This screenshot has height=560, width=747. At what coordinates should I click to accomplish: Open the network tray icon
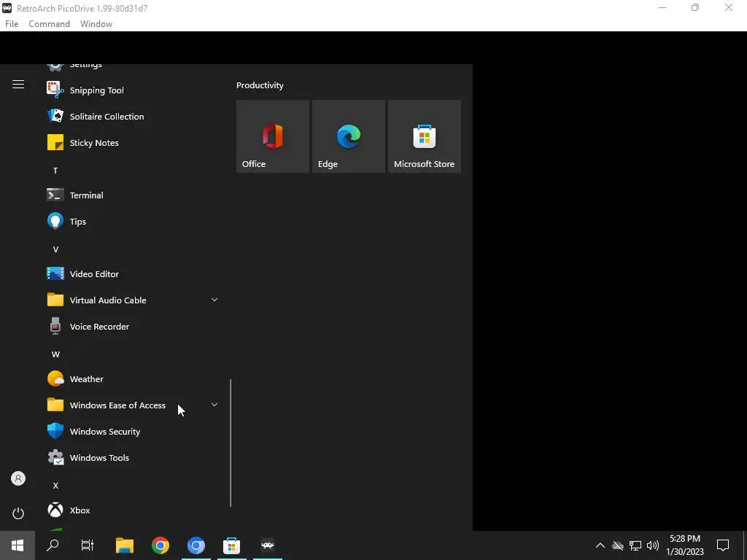[x=635, y=545]
